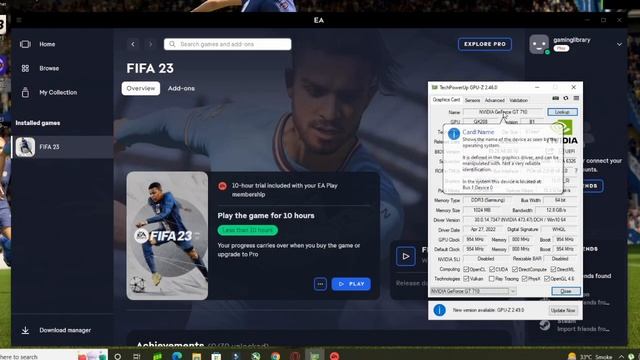The width and height of the screenshot is (640, 360).
Task: Switch to the Overview tab
Action: [141, 88]
